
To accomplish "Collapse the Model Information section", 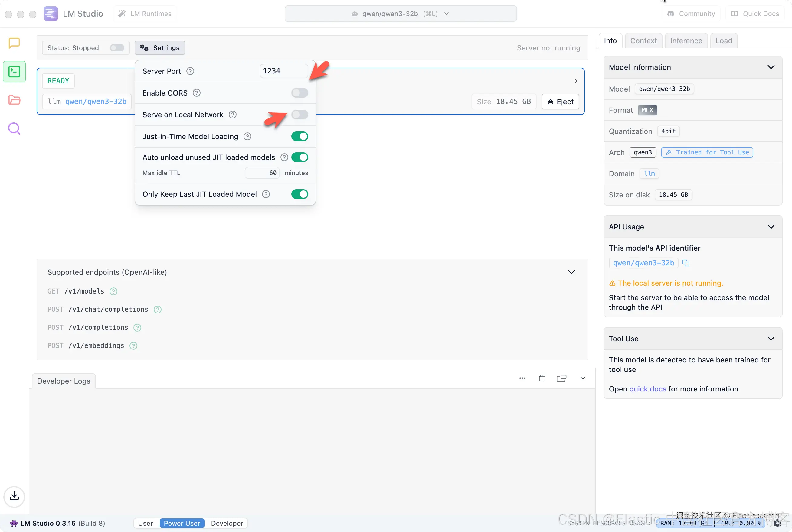I will [771, 67].
